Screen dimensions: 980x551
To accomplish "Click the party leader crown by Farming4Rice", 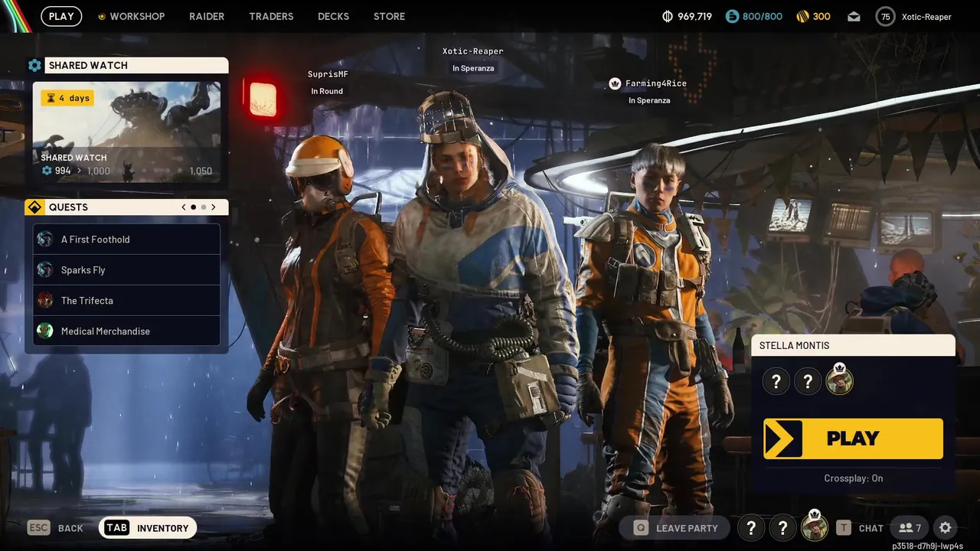I will [x=615, y=83].
